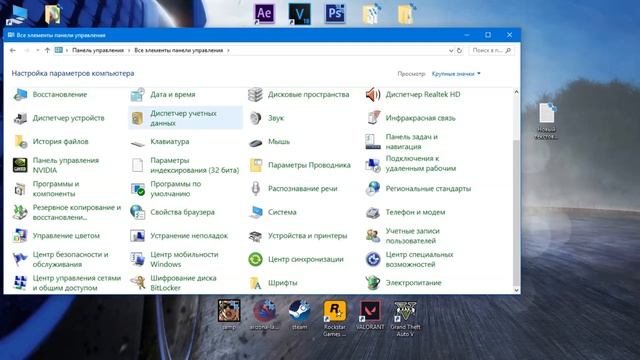The width and height of the screenshot is (640, 360).
Task: Click the История файлов icon
Action: 20,142
